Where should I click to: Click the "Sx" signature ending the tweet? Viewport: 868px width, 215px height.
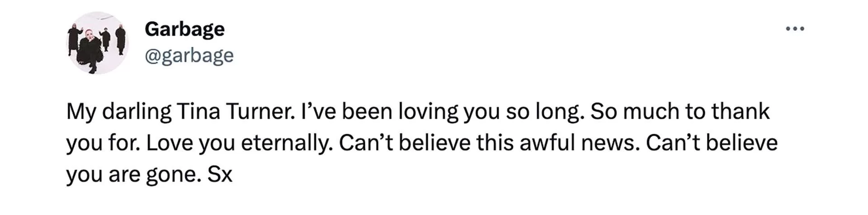pos(220,175)
